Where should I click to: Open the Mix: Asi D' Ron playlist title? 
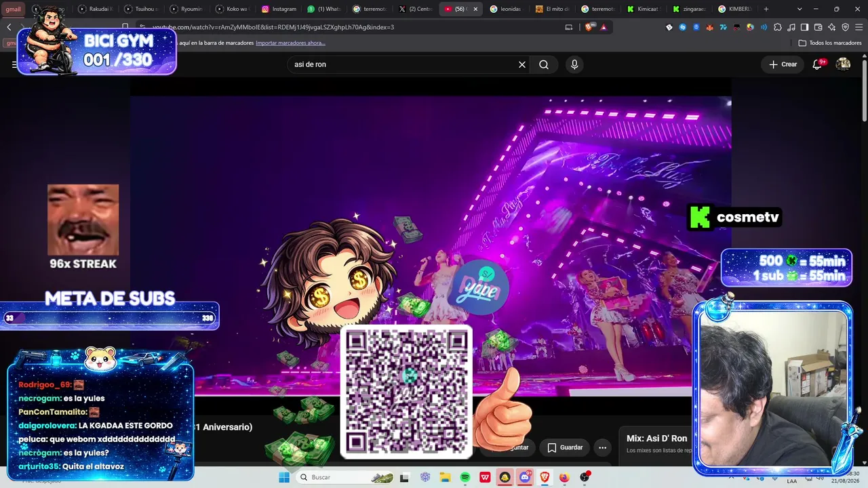pos(656,439)
